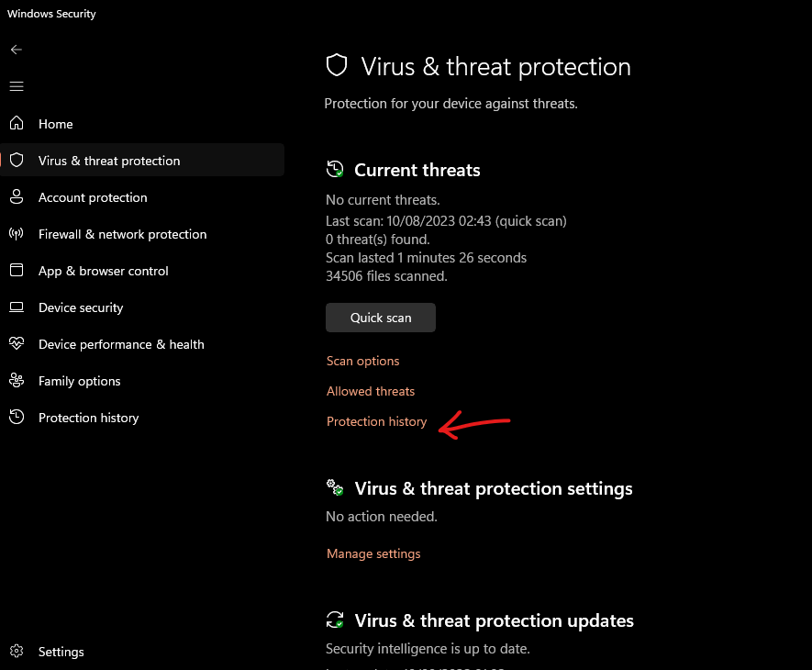Start a Quick scan
The width and height of the screenshot is (812, 670).
click(x=381, y=318)
